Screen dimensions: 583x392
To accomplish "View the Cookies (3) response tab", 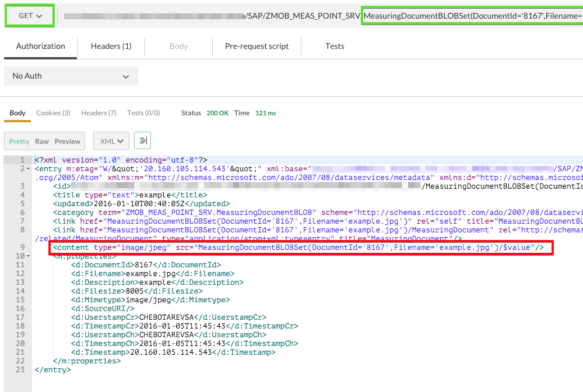I will click(x=53, y=113).
